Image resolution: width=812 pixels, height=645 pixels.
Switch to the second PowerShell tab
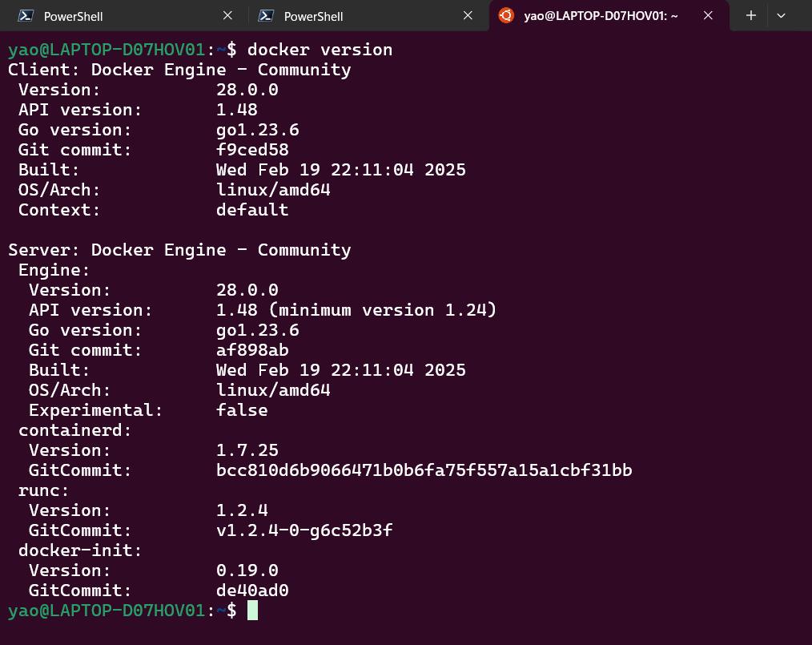(x=336, y=15)
